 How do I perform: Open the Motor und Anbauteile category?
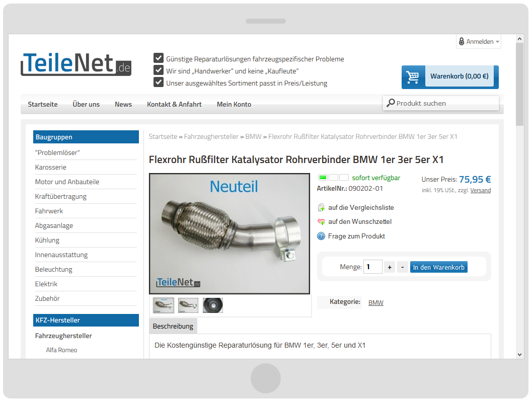[67, 182]
